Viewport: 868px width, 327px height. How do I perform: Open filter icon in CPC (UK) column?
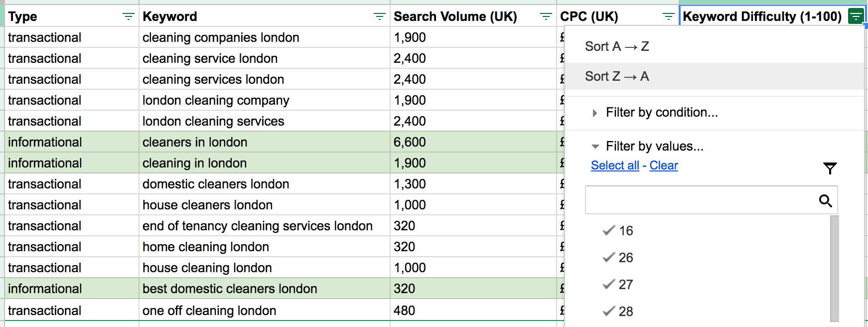pyautogui.click(x=668, y=17)
